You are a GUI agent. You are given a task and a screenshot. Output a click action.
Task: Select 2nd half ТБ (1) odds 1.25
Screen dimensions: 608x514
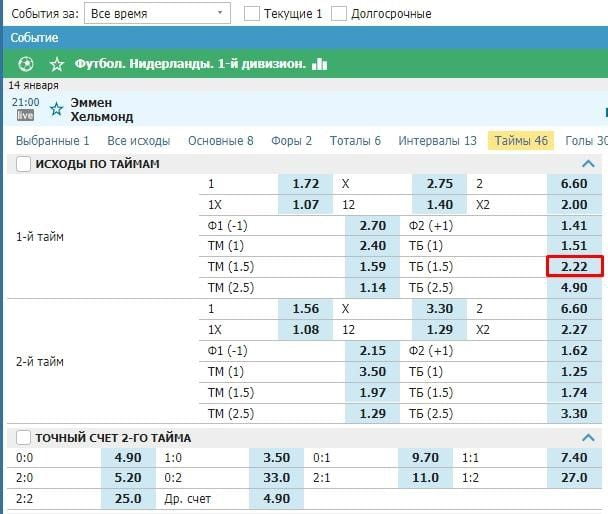[574, 371]
